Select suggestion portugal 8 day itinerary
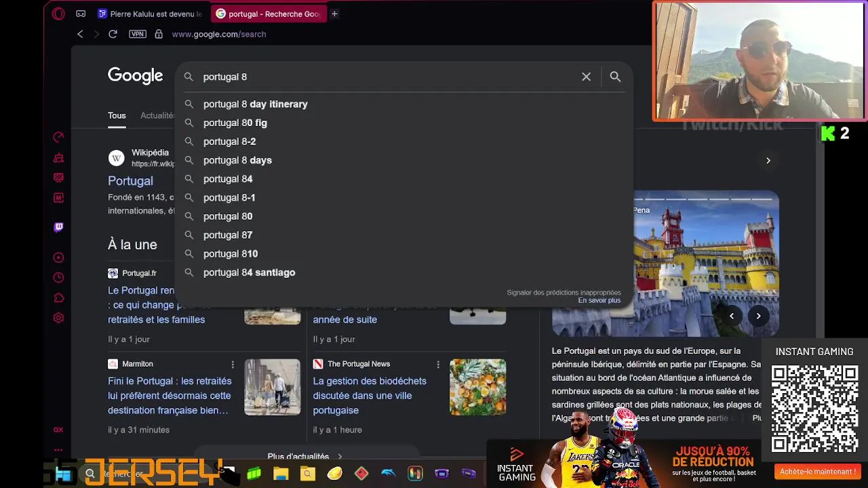This screenshot has height=488, width=868. tap(403, 104)
